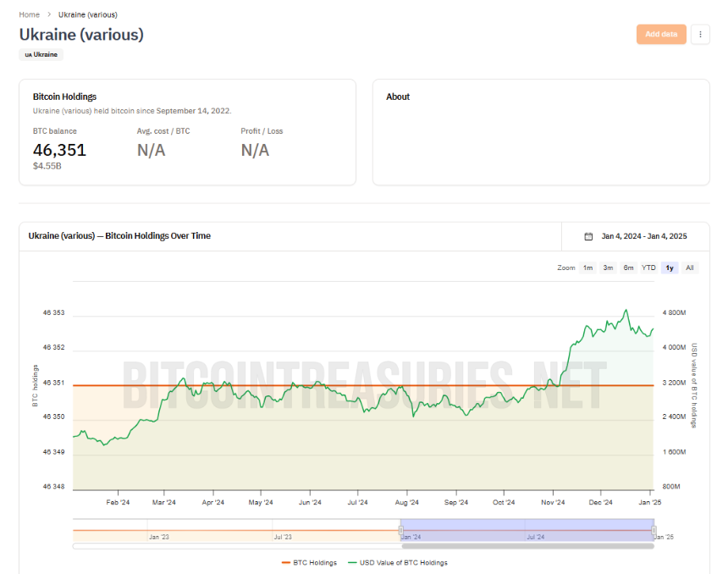Open the three-dot more options menu

pos(700,35)
